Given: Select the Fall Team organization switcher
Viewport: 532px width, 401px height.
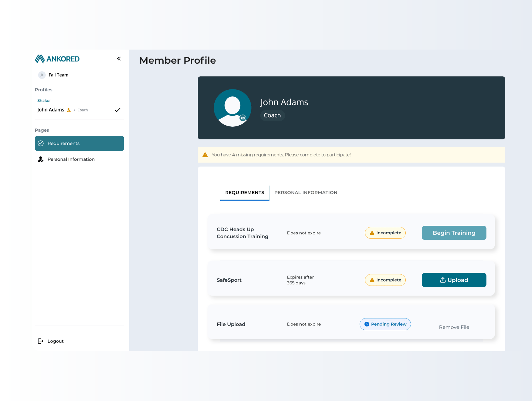Looking at the screenshot, I should click(x=58, y=75).
